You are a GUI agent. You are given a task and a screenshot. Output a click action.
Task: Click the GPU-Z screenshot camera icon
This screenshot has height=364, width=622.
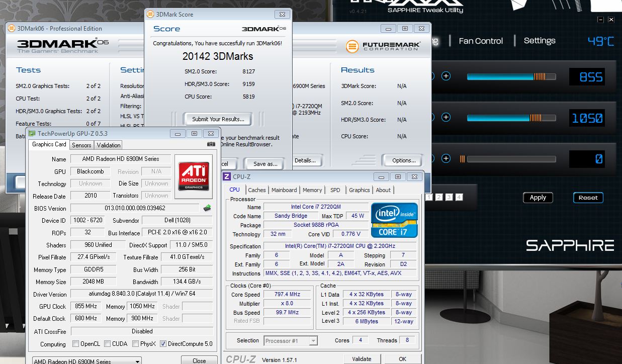(x=211, y=144)
